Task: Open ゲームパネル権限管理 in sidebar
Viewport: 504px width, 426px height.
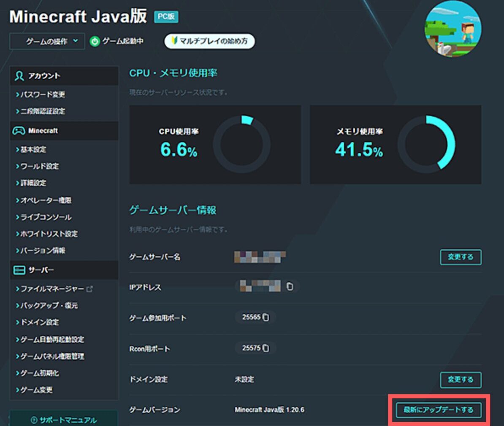Action: pos(52,356)
